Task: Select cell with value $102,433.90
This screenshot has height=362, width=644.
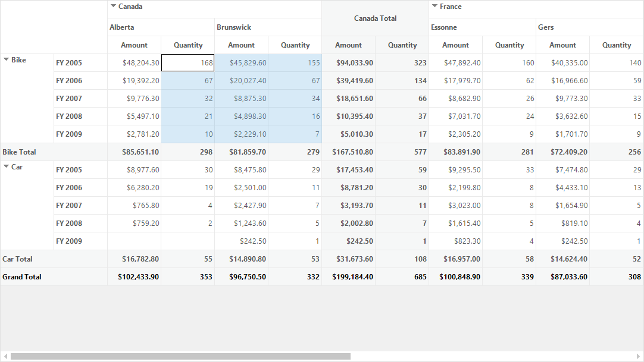Action: coord(135,277)
